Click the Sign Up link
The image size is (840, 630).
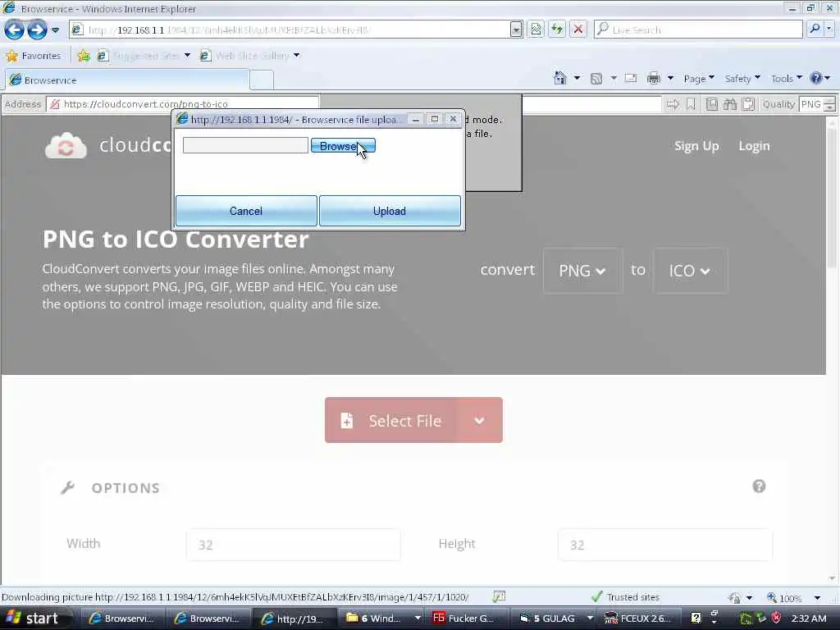tap(696, 146)
